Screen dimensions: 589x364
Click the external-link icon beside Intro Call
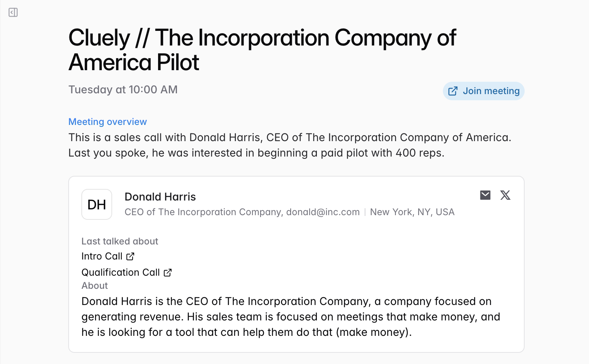[131, 256]
